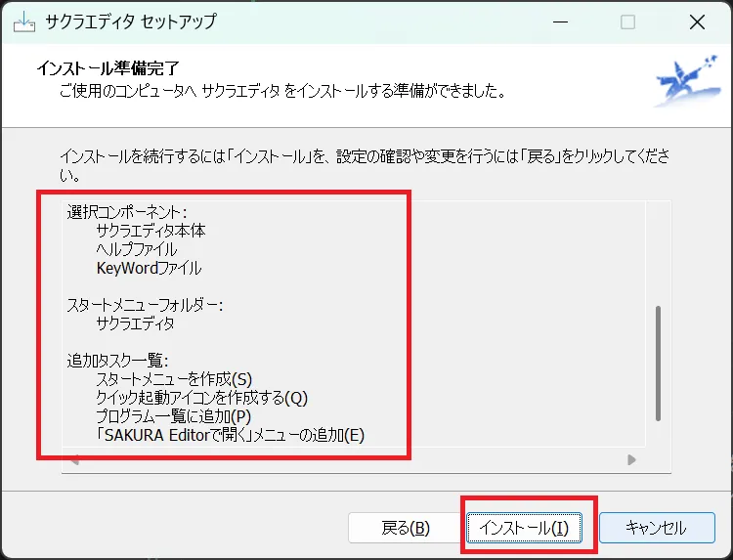The height and width of the screenshot is (560, 733).
Task: Select the サクラエディタ本体 line
Action: tap(151, 231)
